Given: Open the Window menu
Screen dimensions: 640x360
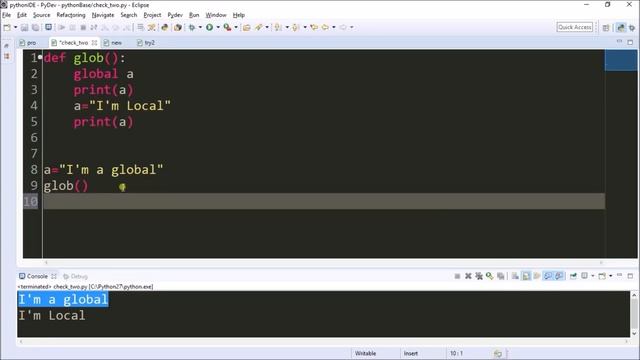Looking at the screenshot, I should point(216,15).
